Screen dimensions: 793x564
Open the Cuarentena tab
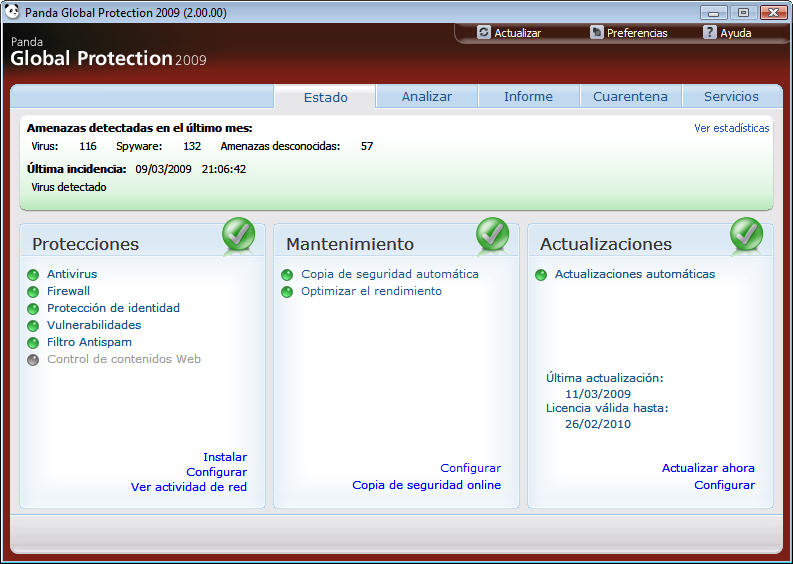click(x=630, y=96)
